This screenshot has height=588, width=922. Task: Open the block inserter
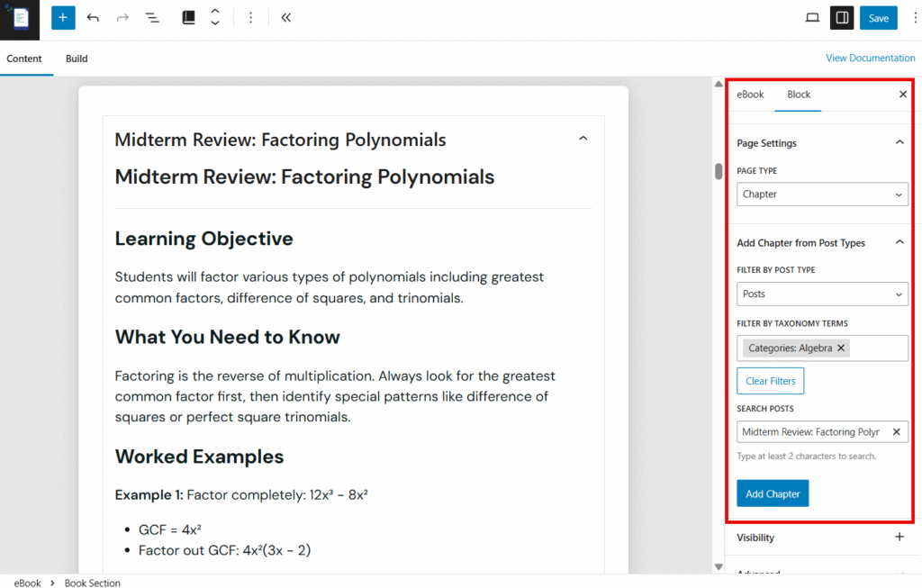(x=62, y=17)
